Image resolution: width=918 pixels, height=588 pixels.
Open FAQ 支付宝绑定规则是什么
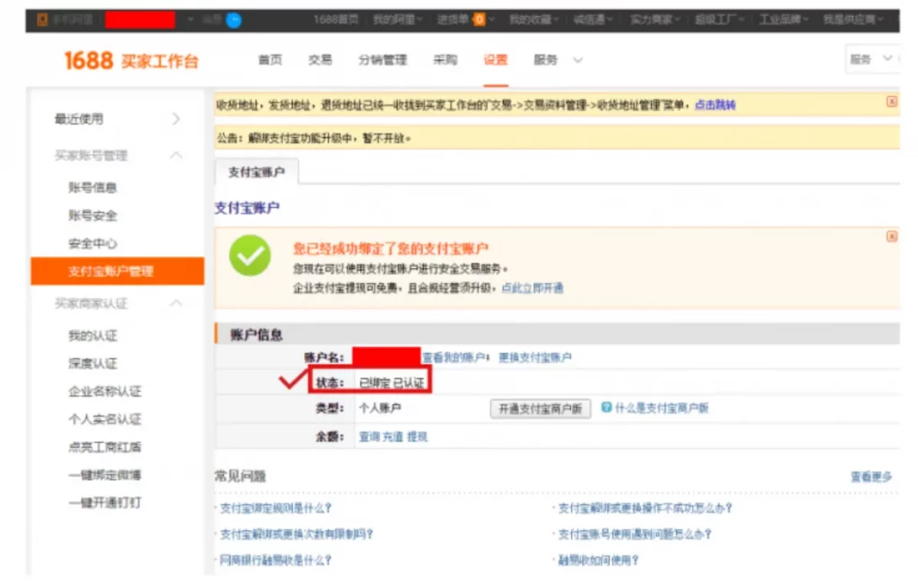point(276,508)
